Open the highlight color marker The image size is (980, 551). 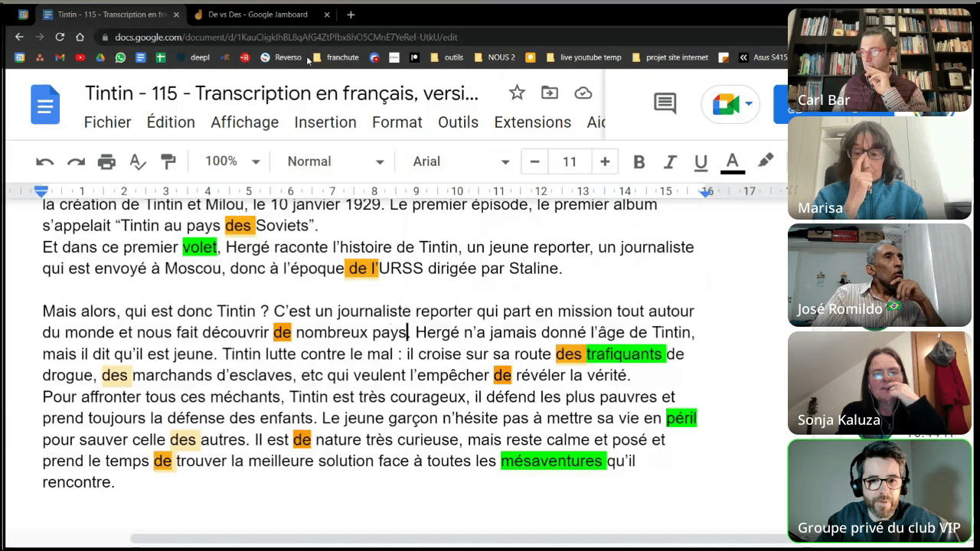click(x=766, y=161)
